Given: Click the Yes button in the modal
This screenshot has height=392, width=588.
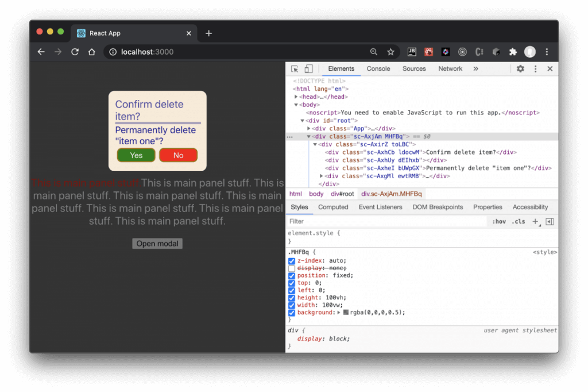Looking at the screenshot, I should (136, 155).
